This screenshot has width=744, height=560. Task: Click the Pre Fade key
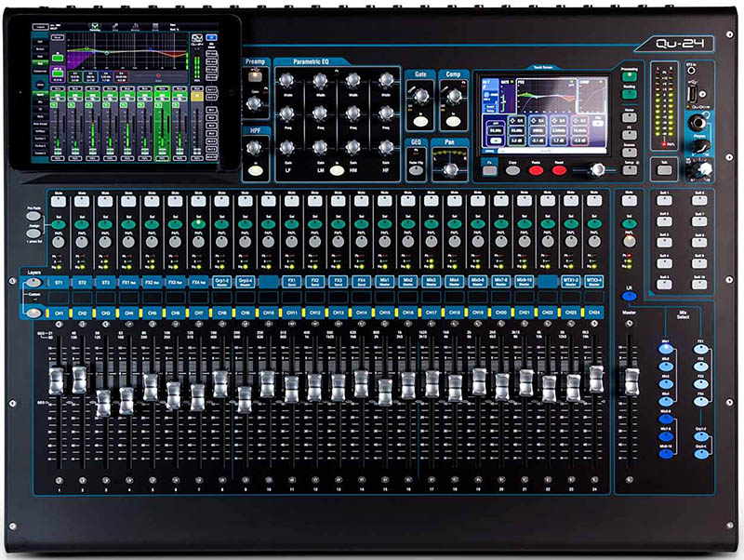(33, 217)
